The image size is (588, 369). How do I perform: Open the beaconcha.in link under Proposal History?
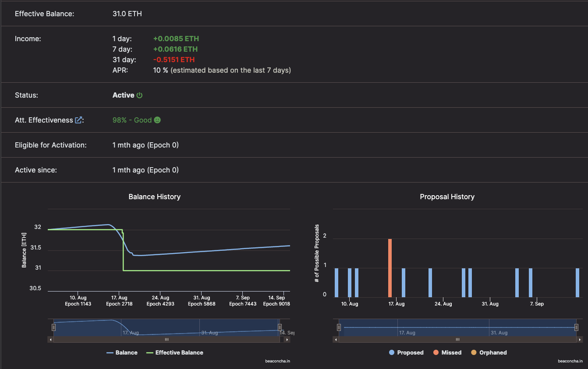point(570,361)
